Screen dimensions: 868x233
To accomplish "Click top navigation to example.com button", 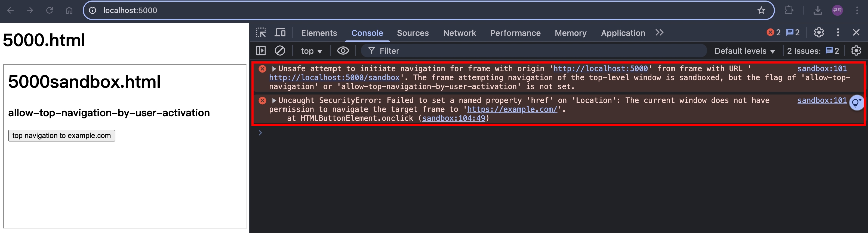I will 62,136.
